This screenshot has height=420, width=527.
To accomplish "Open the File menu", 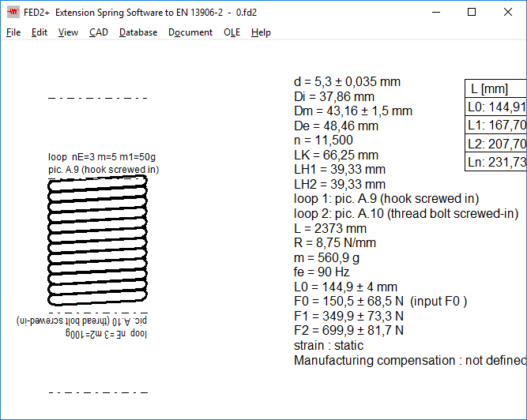I will 13,32.
